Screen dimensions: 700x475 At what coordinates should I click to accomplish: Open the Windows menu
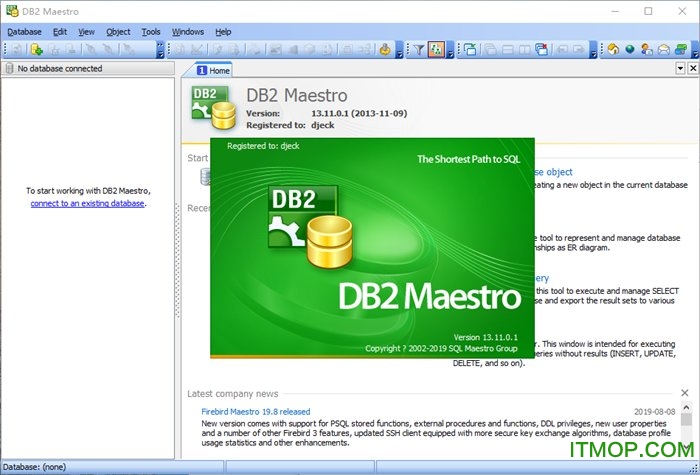(x=188, y=32)
